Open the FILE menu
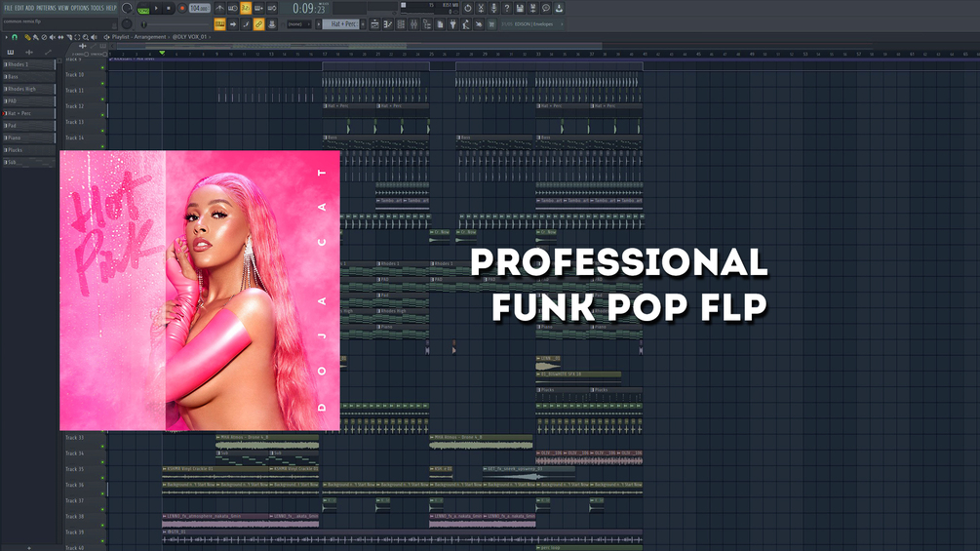The width and height of the screenshot is (980, 551). (8, 8)
